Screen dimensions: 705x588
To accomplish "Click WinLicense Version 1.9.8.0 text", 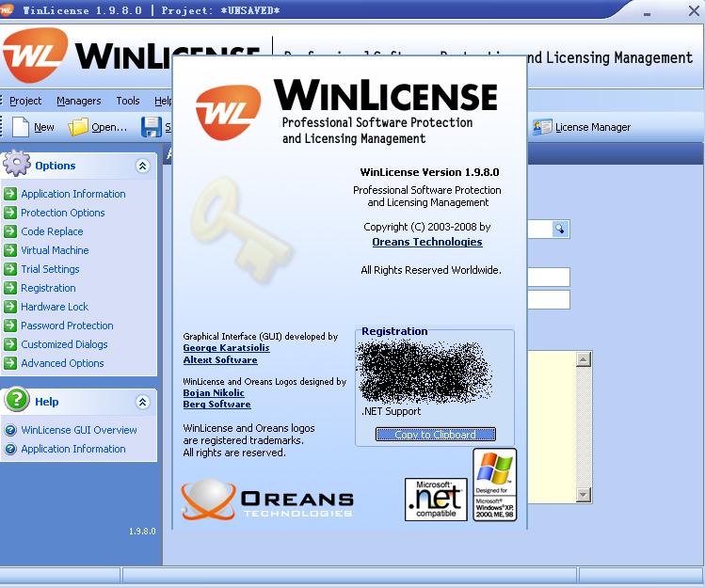I will point(429,172).
